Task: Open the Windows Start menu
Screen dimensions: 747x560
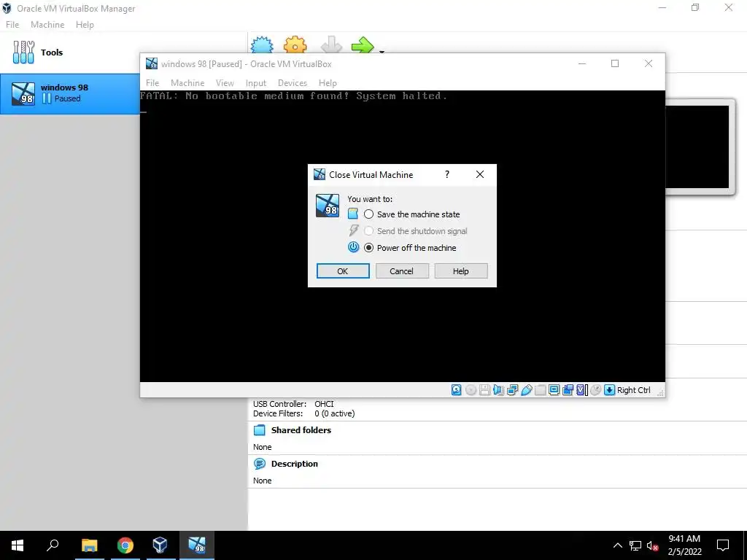Action: coord(18,545)
